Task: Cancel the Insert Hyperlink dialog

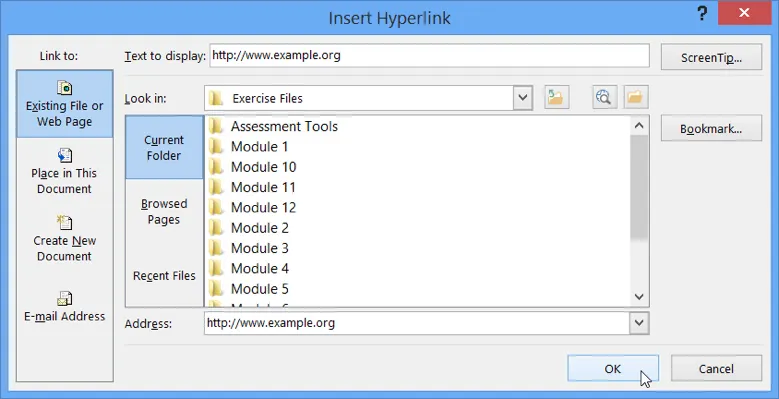Action: pyautogui.click(x=716, y=369)
